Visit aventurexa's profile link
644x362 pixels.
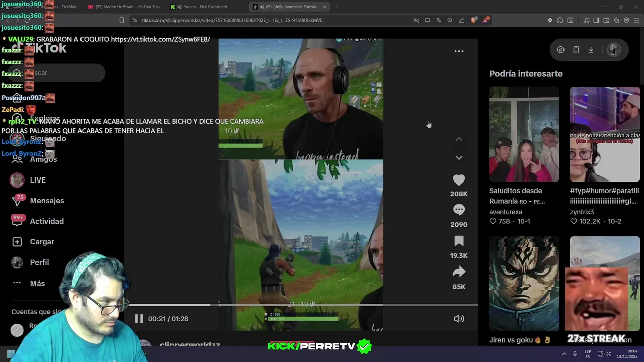[x=506, y=212]
